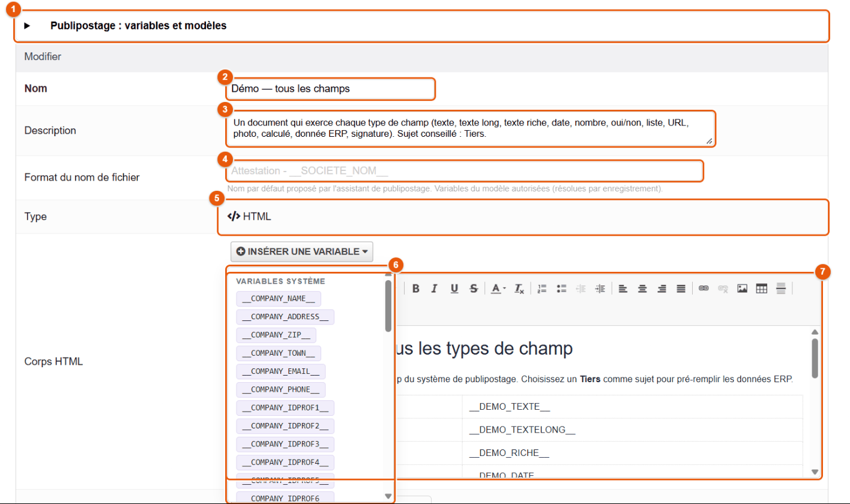
Task: Choose __COMPANY_IDPROF1__ from the variable list
Action: point(286,408)
